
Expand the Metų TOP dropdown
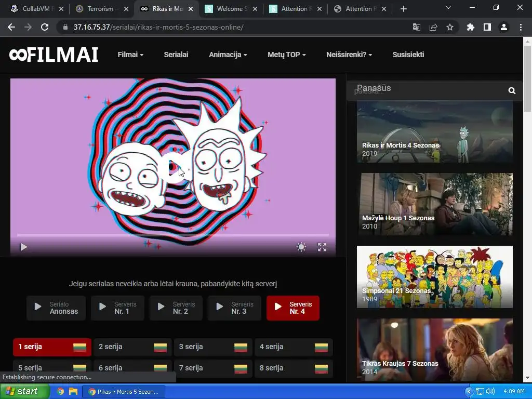[286, 55]
